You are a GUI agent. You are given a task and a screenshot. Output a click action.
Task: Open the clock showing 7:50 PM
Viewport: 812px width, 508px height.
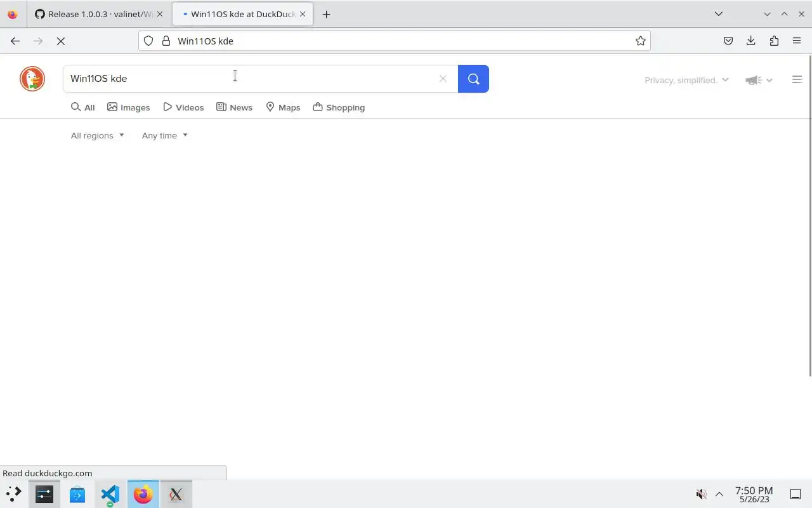pos(754,494)
